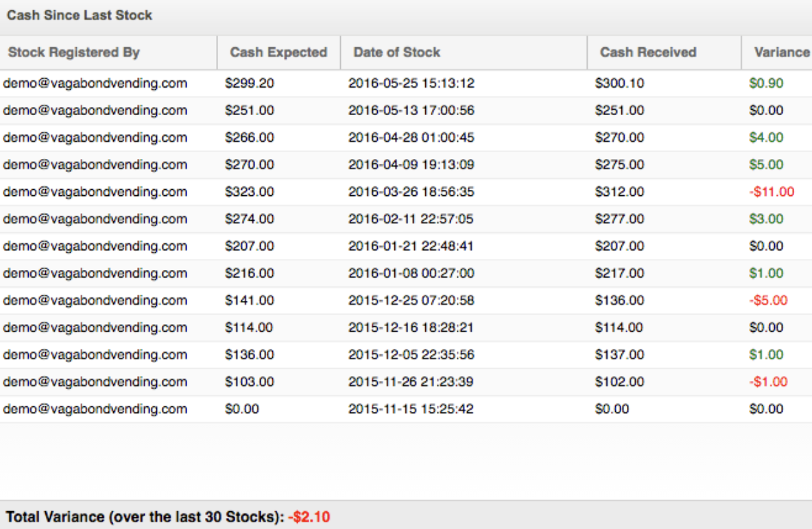Sort by Cash Expected column header

(278, 52)
